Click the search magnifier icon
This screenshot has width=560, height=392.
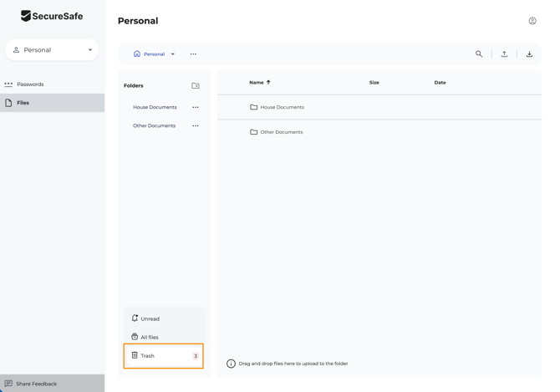pos(479,54)
